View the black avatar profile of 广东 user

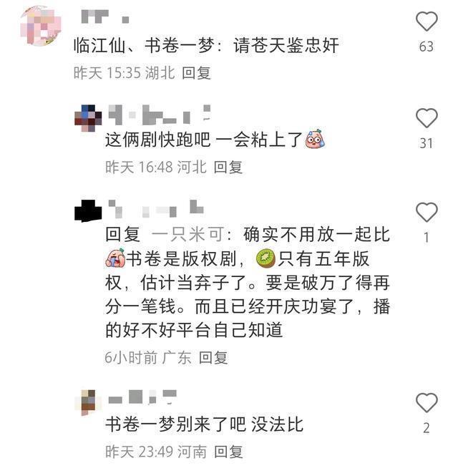(x=88, y=210)
